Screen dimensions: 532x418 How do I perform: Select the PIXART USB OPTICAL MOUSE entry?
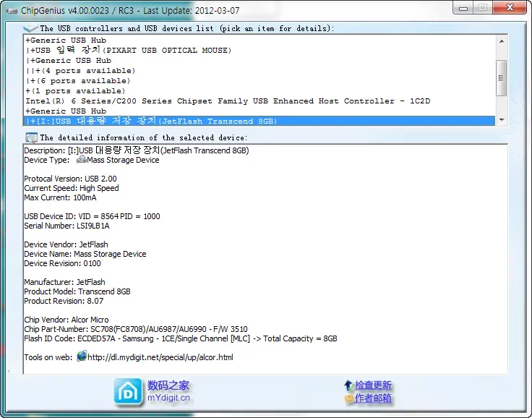130,51
